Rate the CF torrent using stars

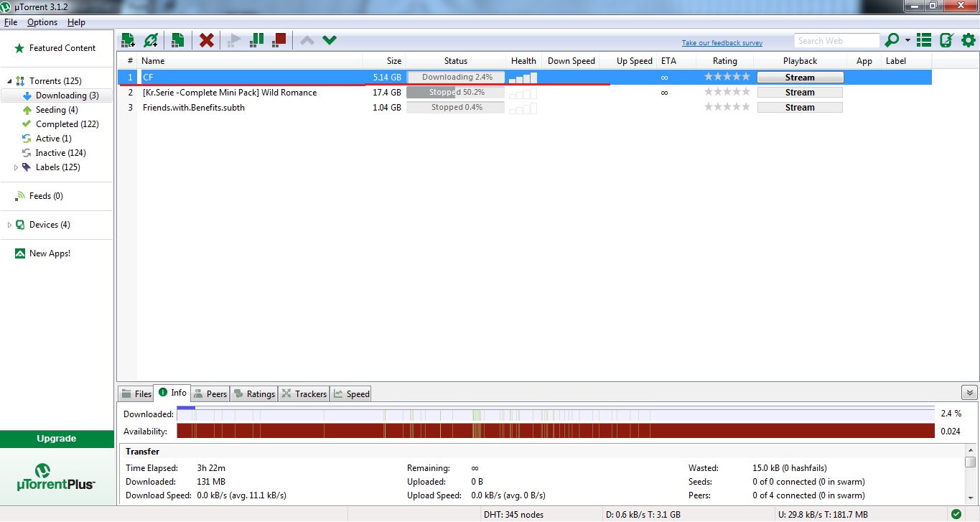point(727,77)
